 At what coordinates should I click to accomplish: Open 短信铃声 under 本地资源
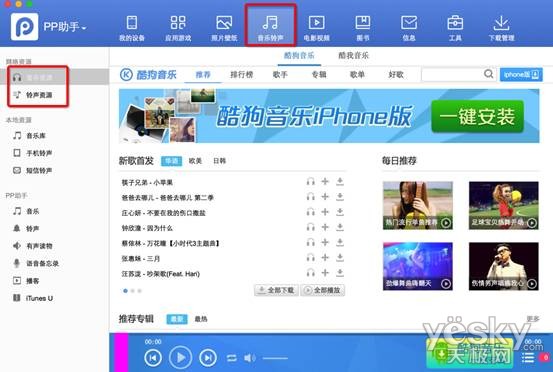(39, 171)
